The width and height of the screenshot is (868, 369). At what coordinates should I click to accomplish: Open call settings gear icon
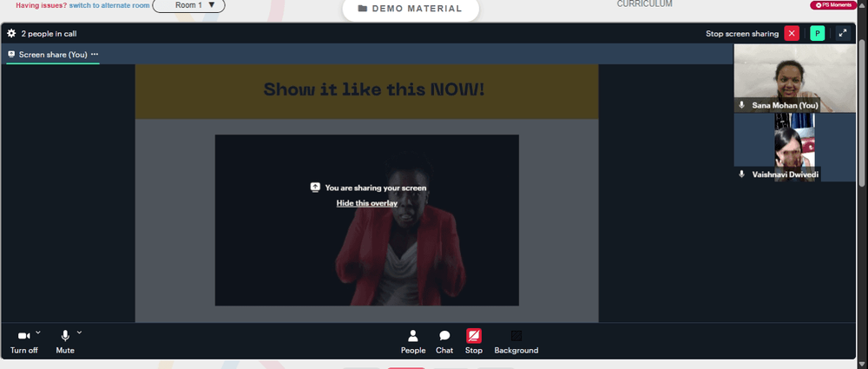(11, 33)
